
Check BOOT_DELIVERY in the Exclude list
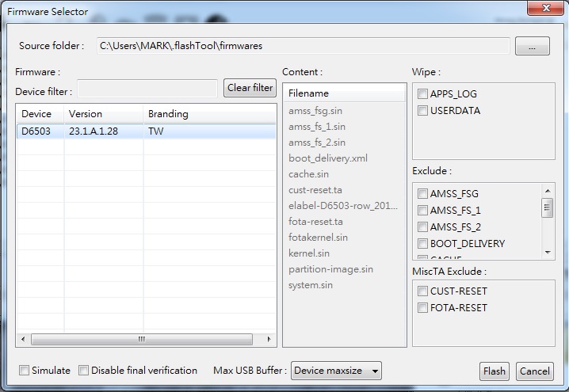click(422, 244)
